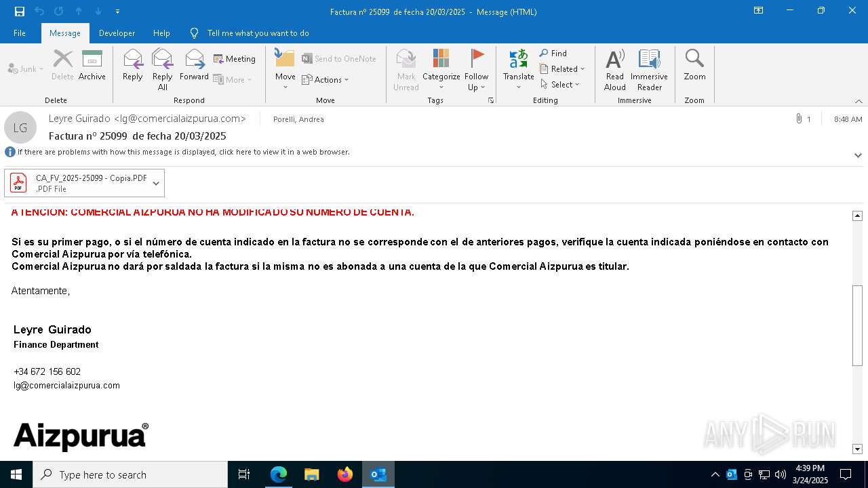Open the File tab
868x488 pixels.
[x=20, y=33]
